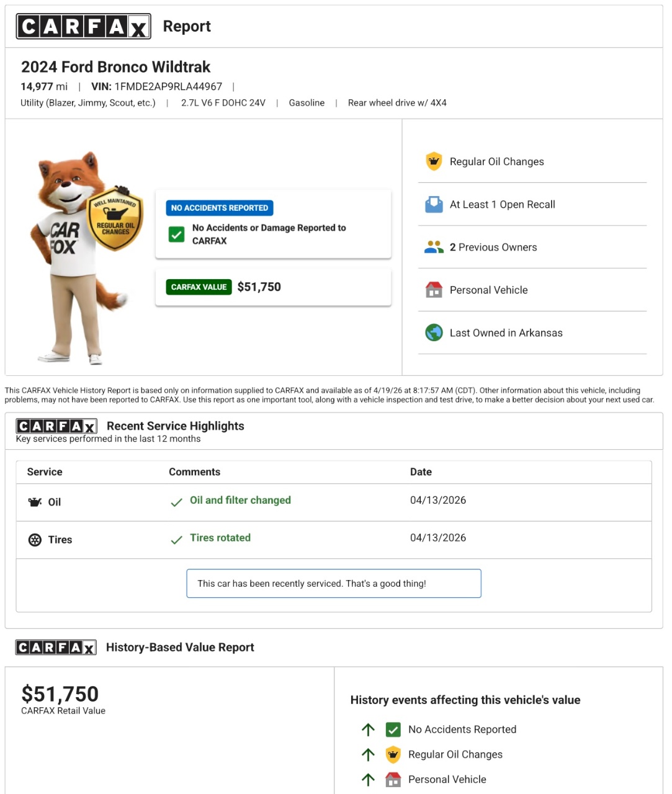Click the Last Owned globe icon
Screen dimensions: 672x794
point(434,332)
